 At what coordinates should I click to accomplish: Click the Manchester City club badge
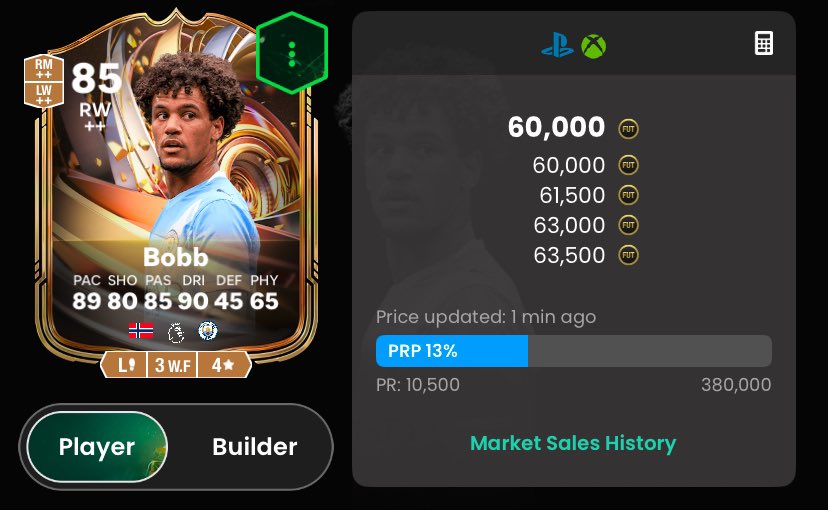208,330
